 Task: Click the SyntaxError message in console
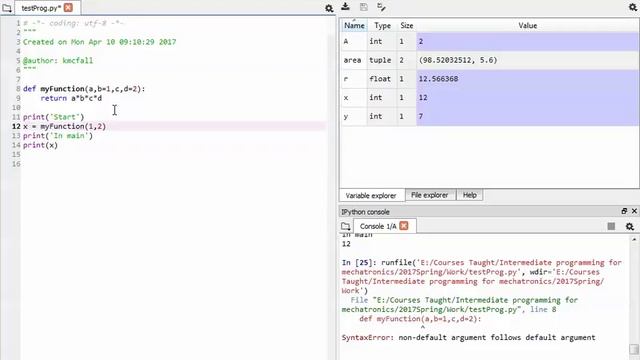click(469, 338)
